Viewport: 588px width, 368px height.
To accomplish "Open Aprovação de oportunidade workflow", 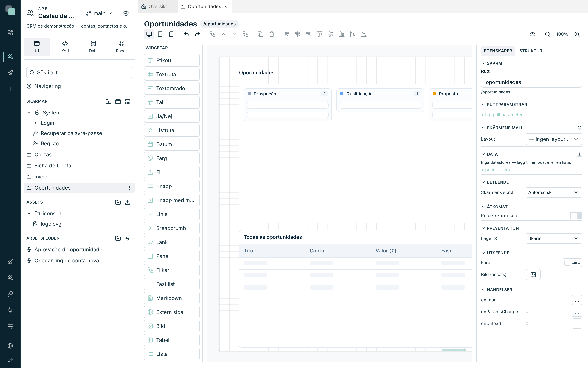I will click(79, 250).
